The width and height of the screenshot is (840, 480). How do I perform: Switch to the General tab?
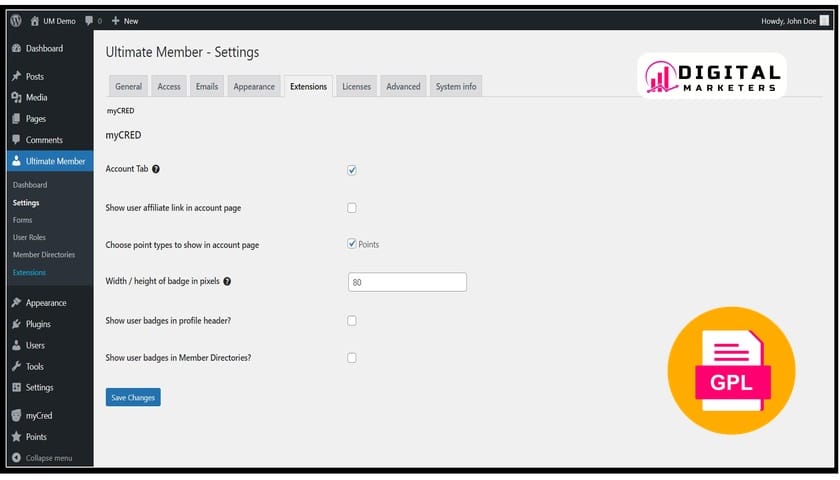(129, 86)
